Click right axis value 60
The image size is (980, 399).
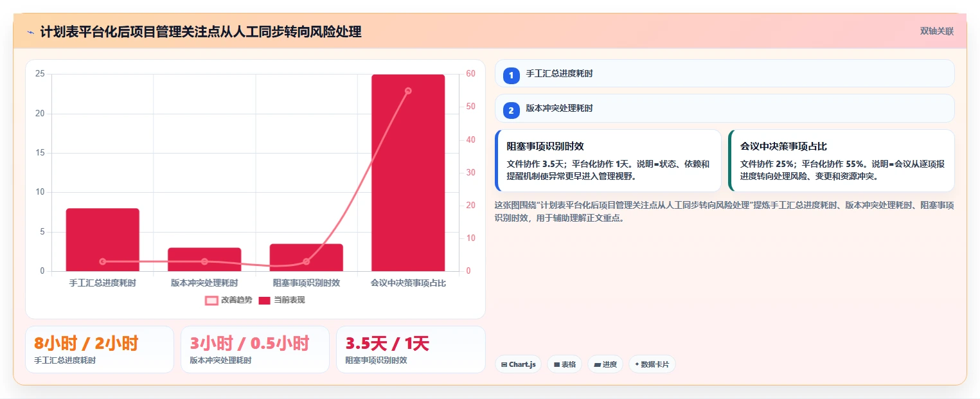470,74
